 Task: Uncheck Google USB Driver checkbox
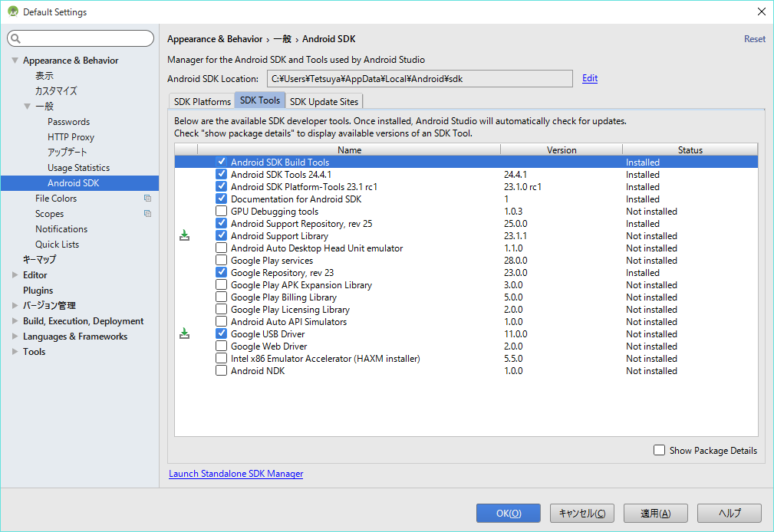(221, 334)
